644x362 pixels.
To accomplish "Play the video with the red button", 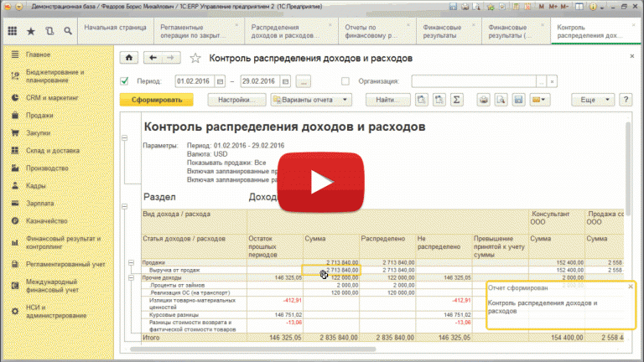I will (321, 182).
